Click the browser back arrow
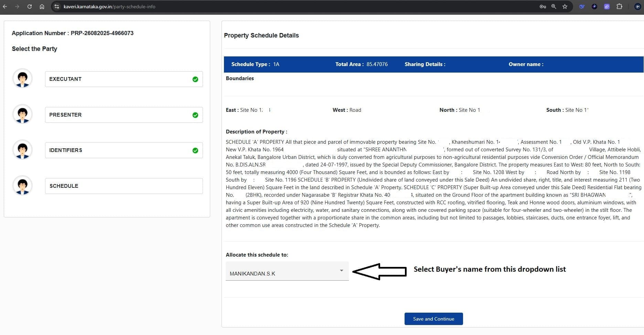 pos(5,7)
